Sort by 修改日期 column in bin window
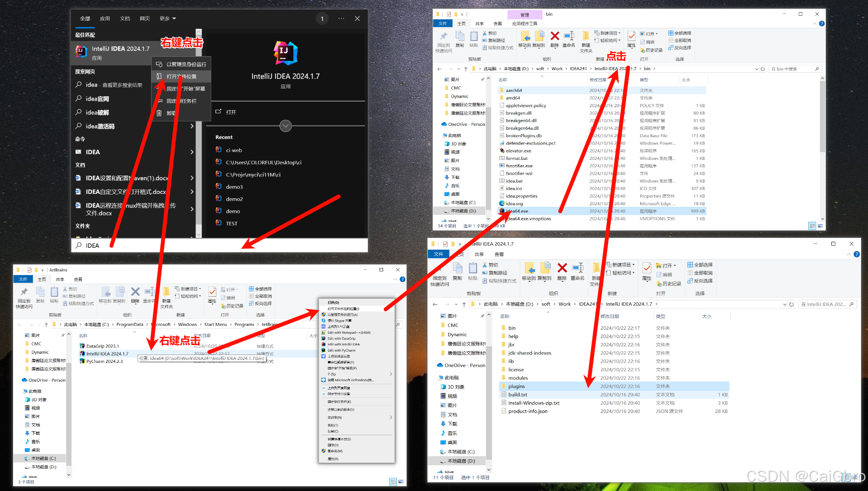 (598, 80)
